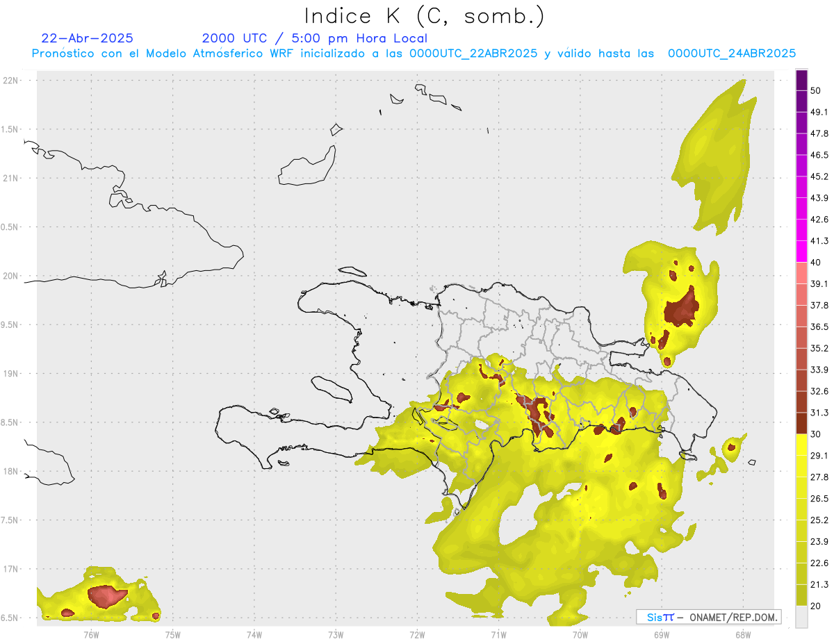The width and height of the screenshot is (834, 644).
Task: Click the latitude axis label "18N"
Action: click(x=10, y=472)
